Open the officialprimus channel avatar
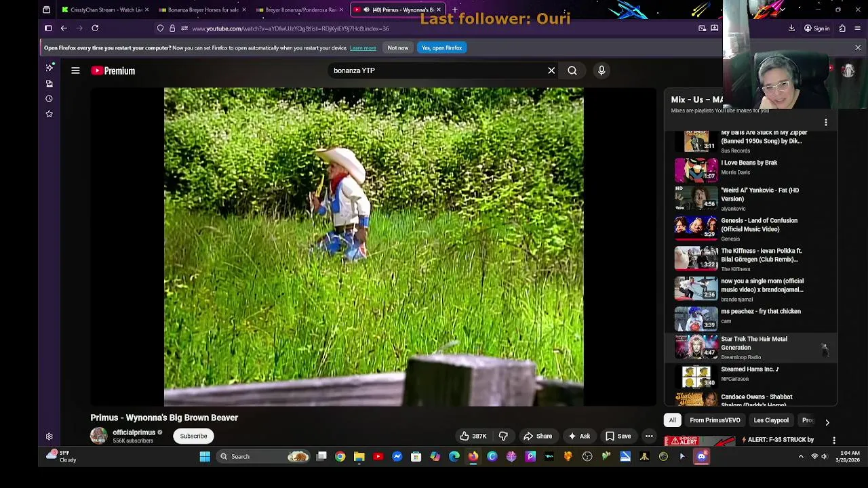 tap(99, 436)
